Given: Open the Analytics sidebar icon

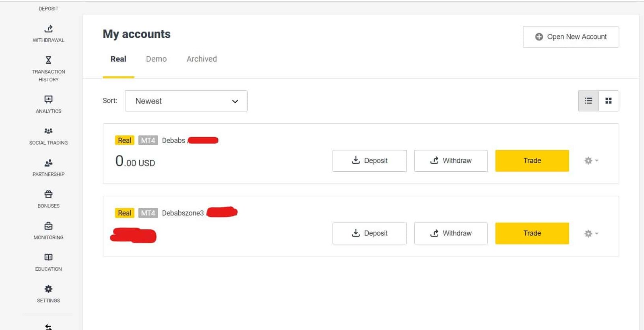Looking at the screenshot, I should click(x=48, y=100).
